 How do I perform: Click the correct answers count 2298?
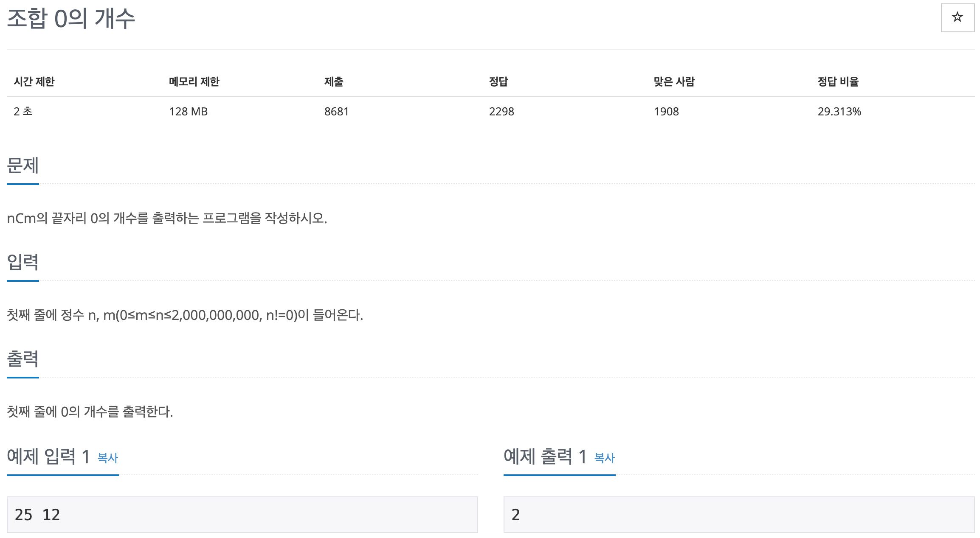501,112
